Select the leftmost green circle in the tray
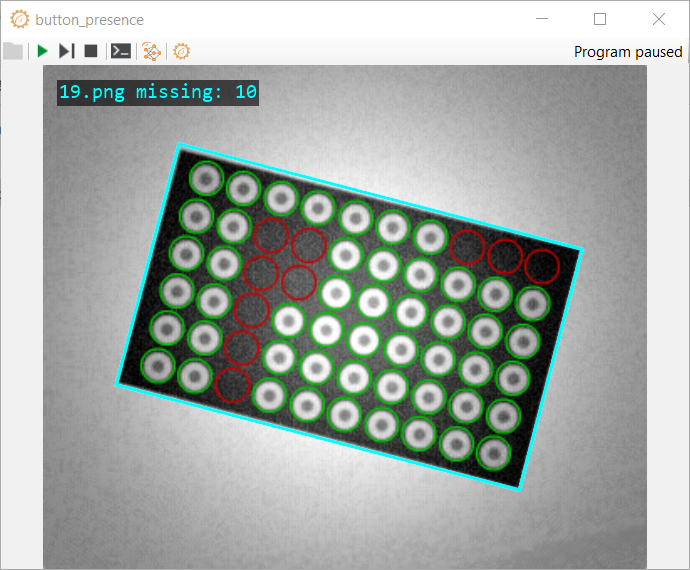Viewport: 690px width, 570px height. pyautogui.click(x=157, y=364)
